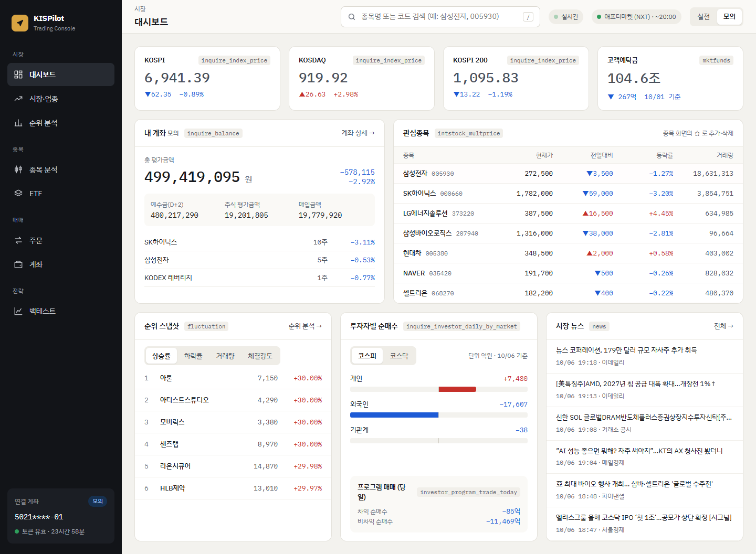Open 계좌 상세 link
The height and width of the screenshot is (554, 756).
[358, 133]
